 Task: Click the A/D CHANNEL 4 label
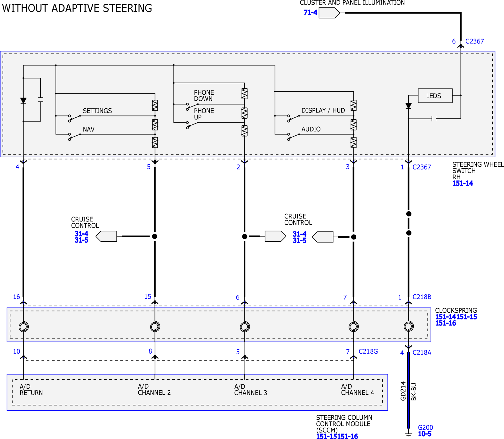pos(358,390)
